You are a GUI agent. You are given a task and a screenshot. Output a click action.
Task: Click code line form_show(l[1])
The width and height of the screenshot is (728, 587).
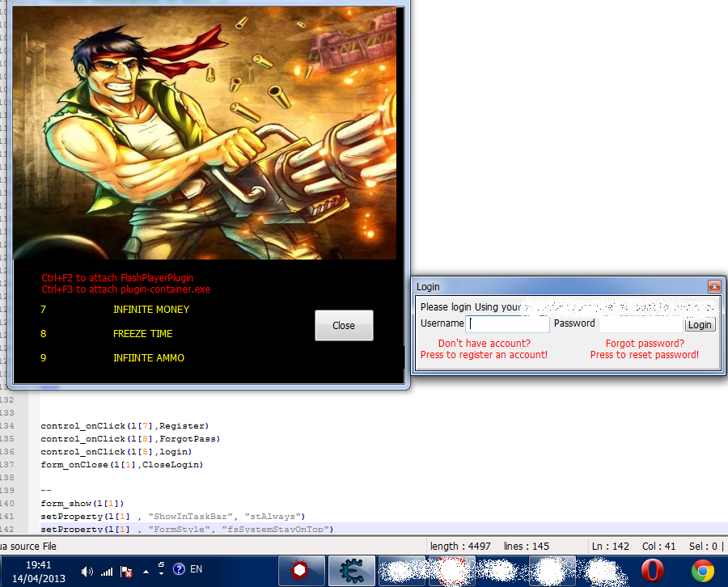[83, 504]
